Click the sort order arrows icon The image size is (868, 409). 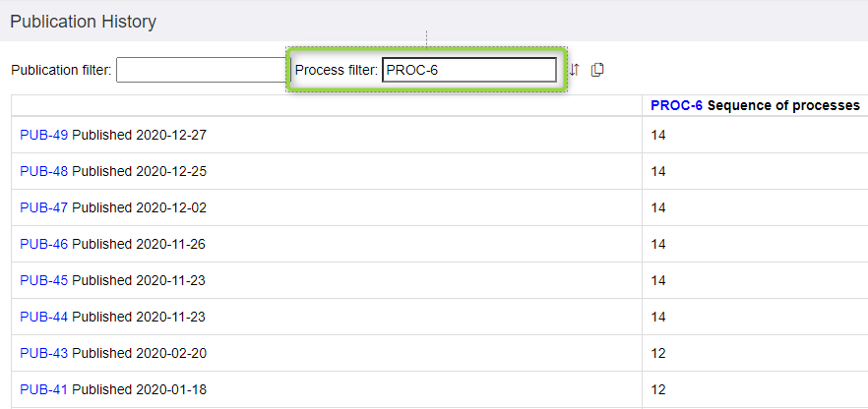point(575,70)
